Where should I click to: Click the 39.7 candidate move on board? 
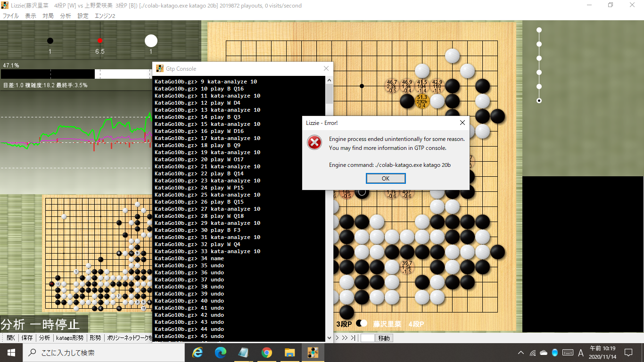pos(406,267)
